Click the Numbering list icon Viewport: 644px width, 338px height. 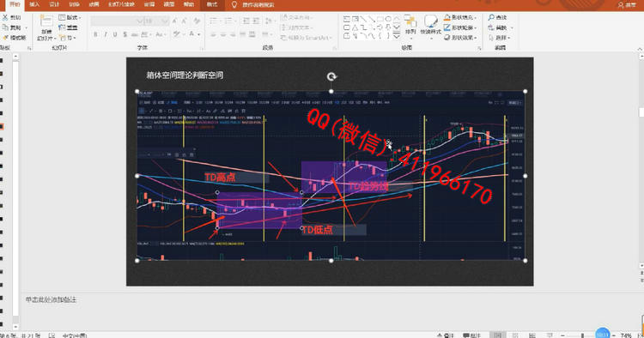tap(229, 21)
